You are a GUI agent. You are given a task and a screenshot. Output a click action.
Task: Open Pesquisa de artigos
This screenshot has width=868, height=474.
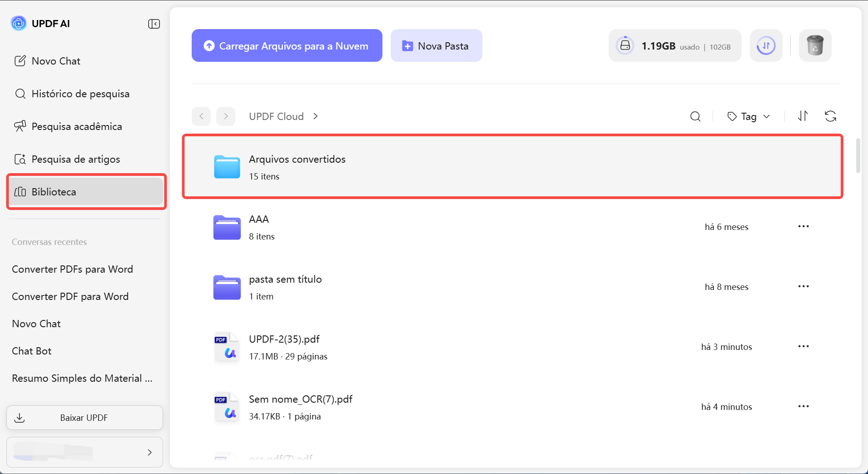(85, 159)
